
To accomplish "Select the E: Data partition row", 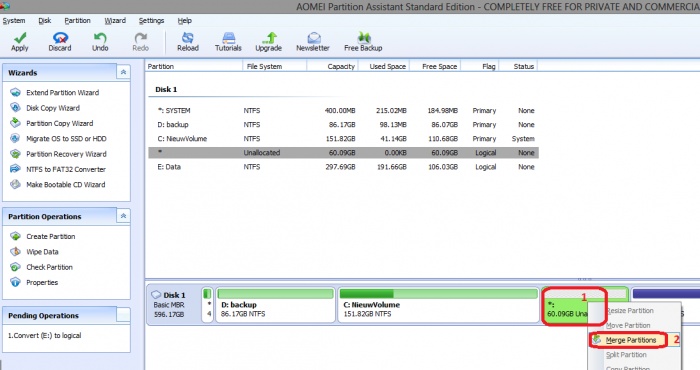I will 343,166.
